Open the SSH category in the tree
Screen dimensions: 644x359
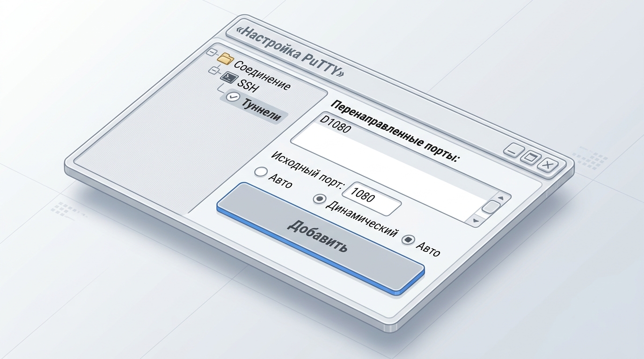pyautogui.click(x=248, y=86)
